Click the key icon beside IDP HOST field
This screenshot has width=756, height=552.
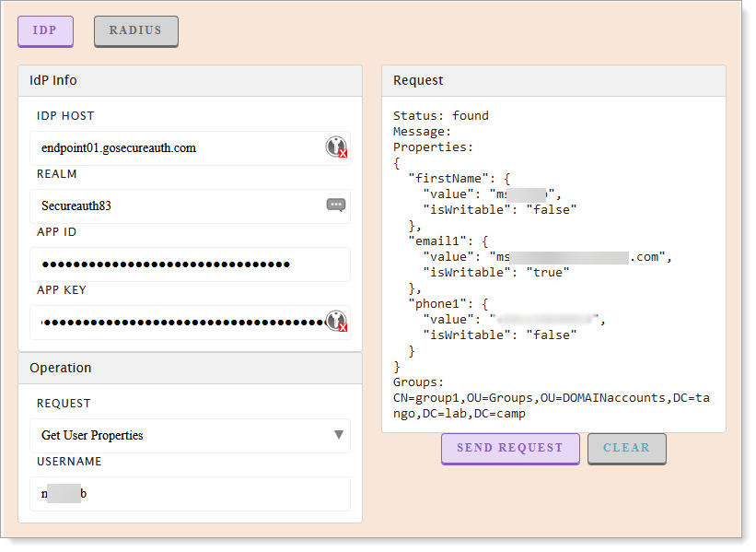click(x=336, y=147)
